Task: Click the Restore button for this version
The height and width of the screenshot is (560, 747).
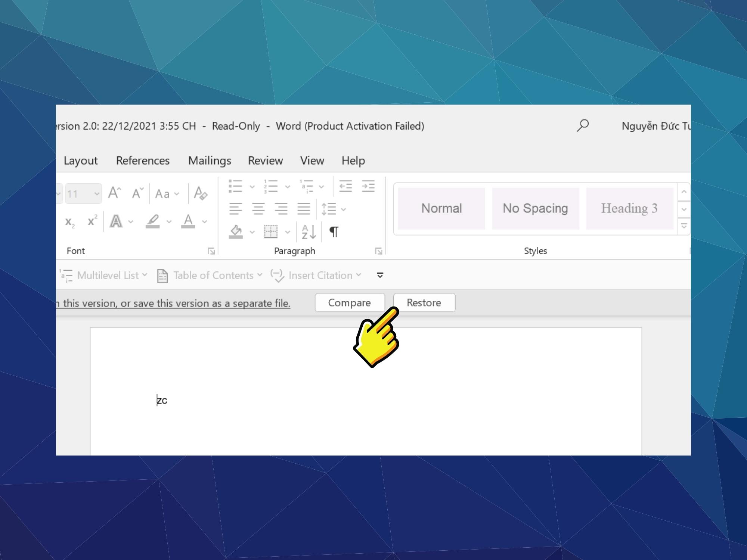Action: pyautogui.click(x=424, y=302)
